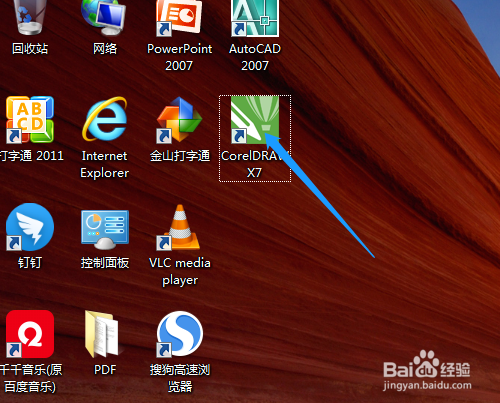Click the '打字通 2011' label text

32,156
